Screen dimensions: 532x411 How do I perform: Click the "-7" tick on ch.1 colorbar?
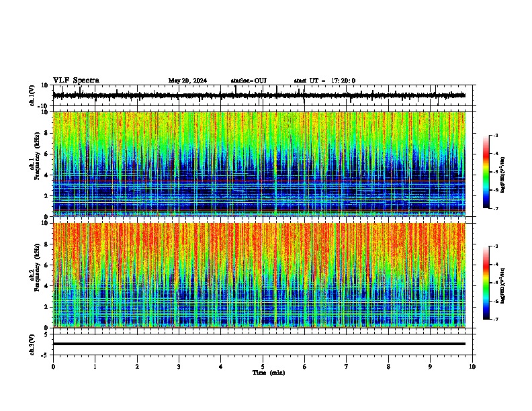[495, 208]
